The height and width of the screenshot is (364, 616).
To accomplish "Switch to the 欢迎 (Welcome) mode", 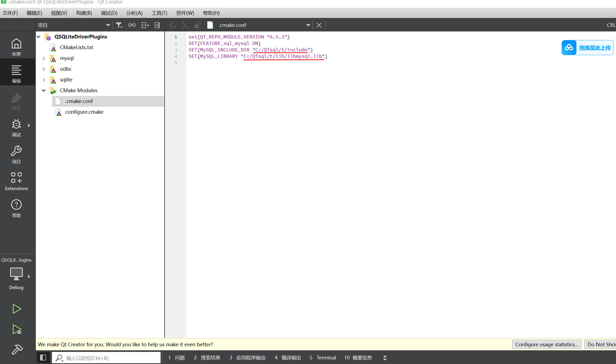I will pyautogui.click(x=16, y=46).
